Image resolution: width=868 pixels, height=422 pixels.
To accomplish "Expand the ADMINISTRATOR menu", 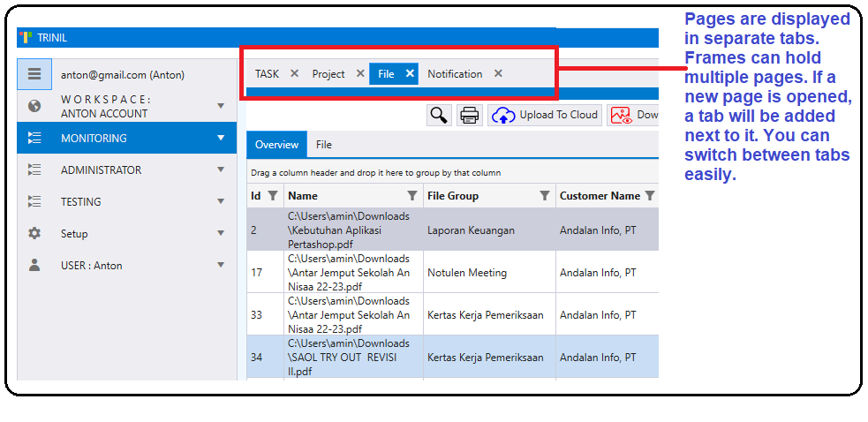I will tap(221, 170).
